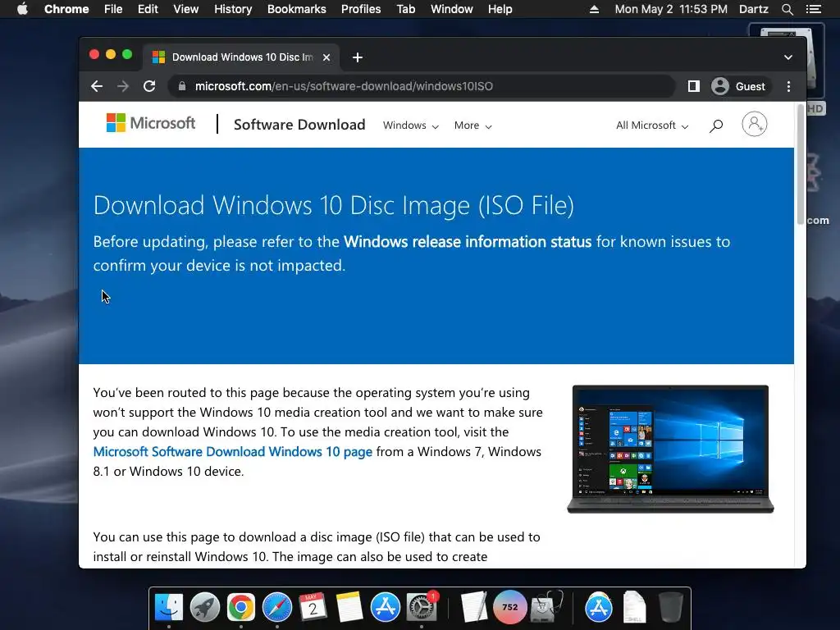The width and height of the screenshot is (840, 630).
Task: Open the 752 badge app in Dock
Action: click(509, 607)
